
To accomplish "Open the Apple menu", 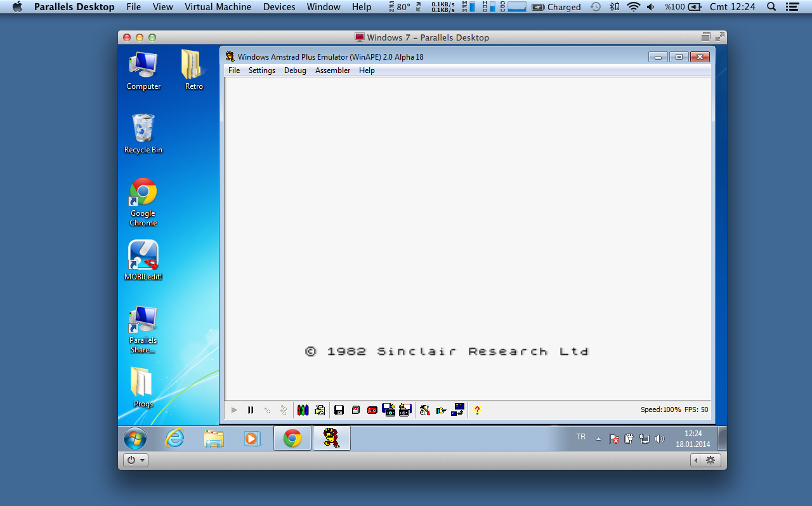I will 17,7.
